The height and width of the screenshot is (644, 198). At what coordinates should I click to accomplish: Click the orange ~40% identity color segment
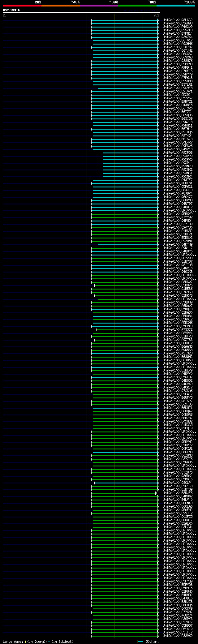(x=60, y=6)
